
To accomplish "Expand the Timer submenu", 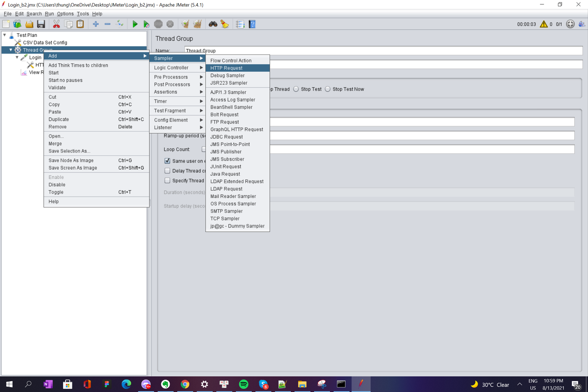I will pyautogui.click(x=178, y=101).
